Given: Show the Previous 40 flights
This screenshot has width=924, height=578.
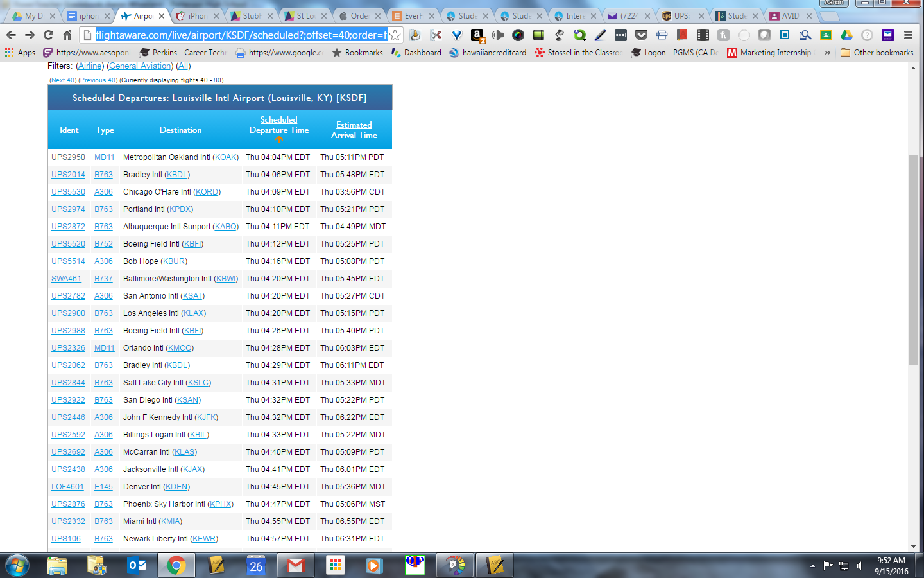Looking at the screenshot, I should (98, 80).
